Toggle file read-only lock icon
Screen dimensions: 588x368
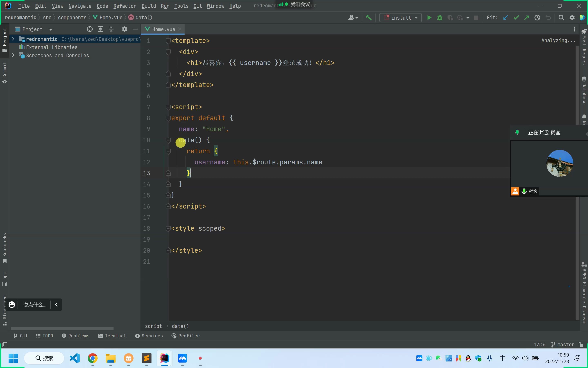(x=581, y=344)
